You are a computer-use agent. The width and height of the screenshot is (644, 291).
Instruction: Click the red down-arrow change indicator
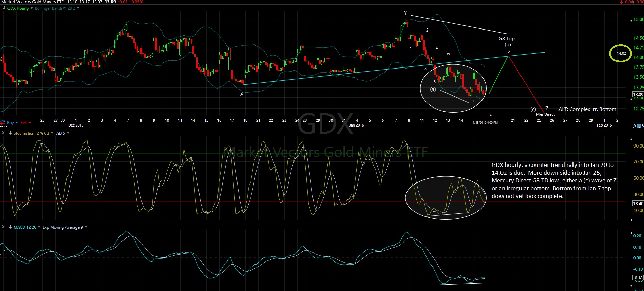pyautogui.click(x=621, y=2)
